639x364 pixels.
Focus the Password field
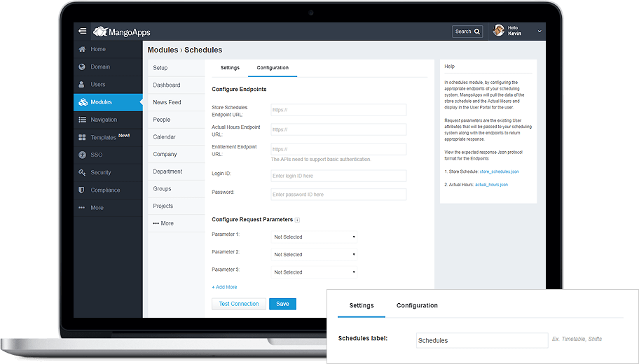[338, 195]
